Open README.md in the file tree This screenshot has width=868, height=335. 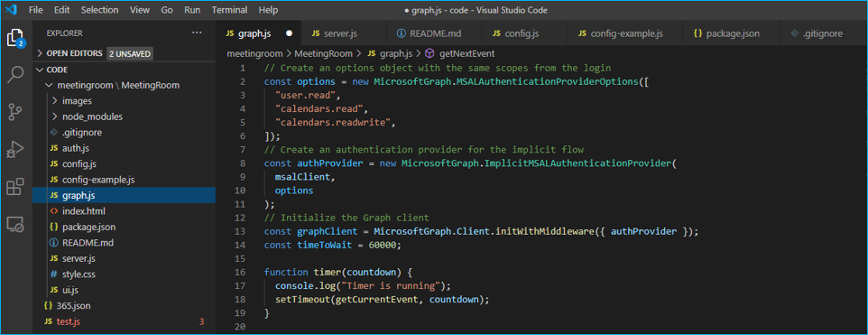124,243
